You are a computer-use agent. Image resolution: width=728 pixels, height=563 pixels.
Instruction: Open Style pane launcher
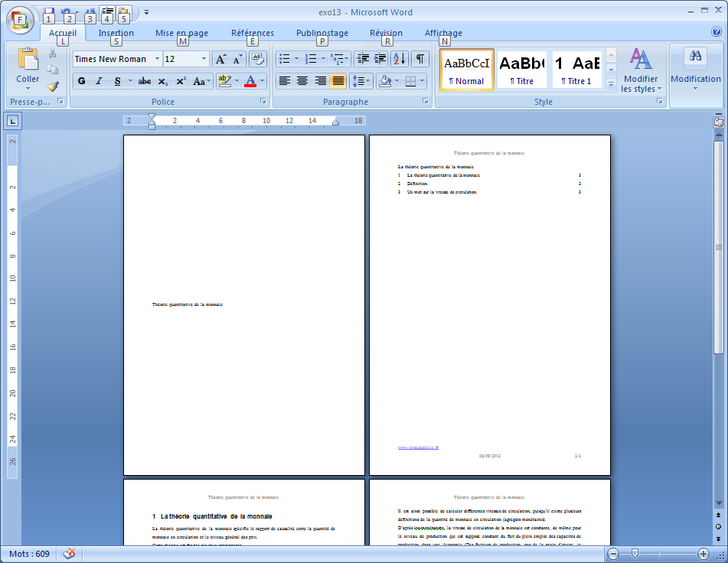tap(660, 101)
